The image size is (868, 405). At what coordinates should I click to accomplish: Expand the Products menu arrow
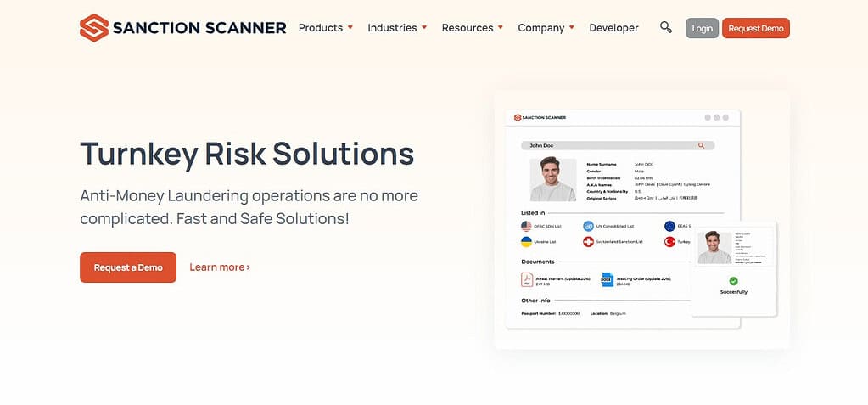point(350,27)
